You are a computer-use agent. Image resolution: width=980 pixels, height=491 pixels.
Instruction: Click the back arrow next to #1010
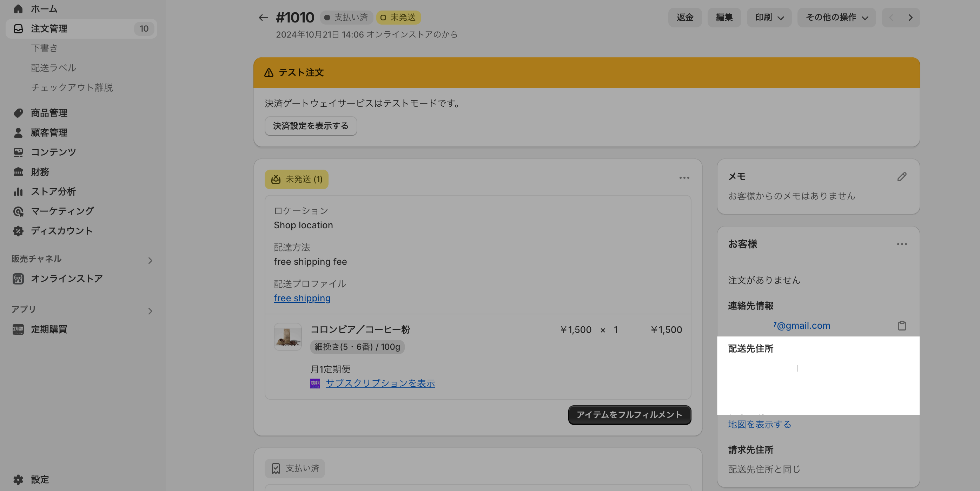coord(263,18)
